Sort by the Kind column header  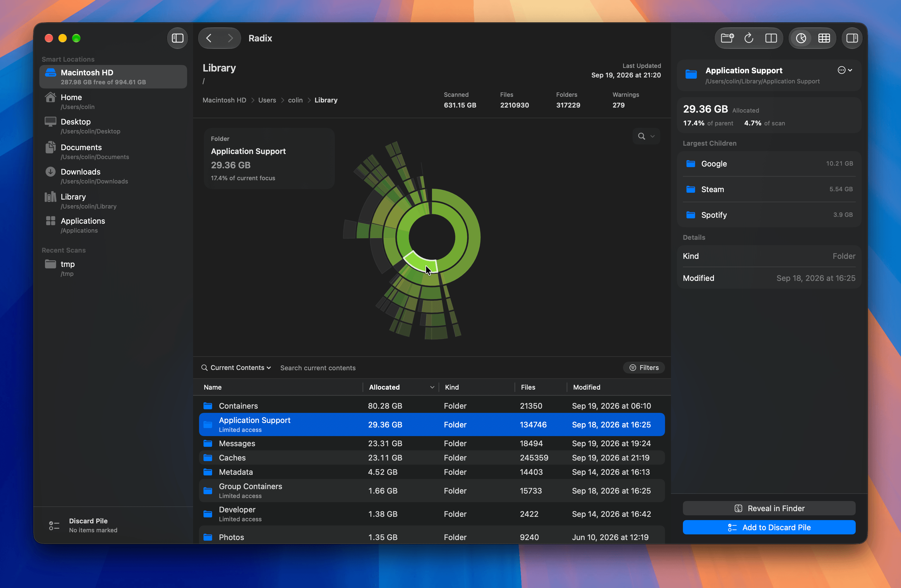click(452, 387)
